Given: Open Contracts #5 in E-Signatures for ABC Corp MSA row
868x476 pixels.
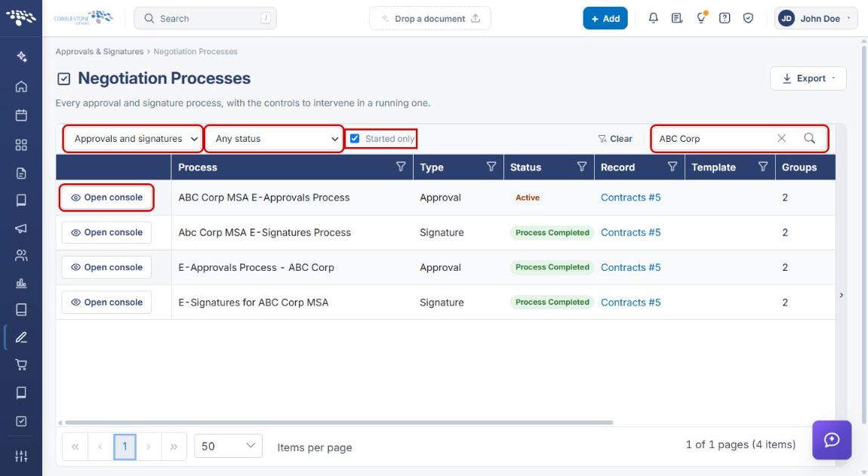Looking at the screenshot, I should (x=630, y=302).
